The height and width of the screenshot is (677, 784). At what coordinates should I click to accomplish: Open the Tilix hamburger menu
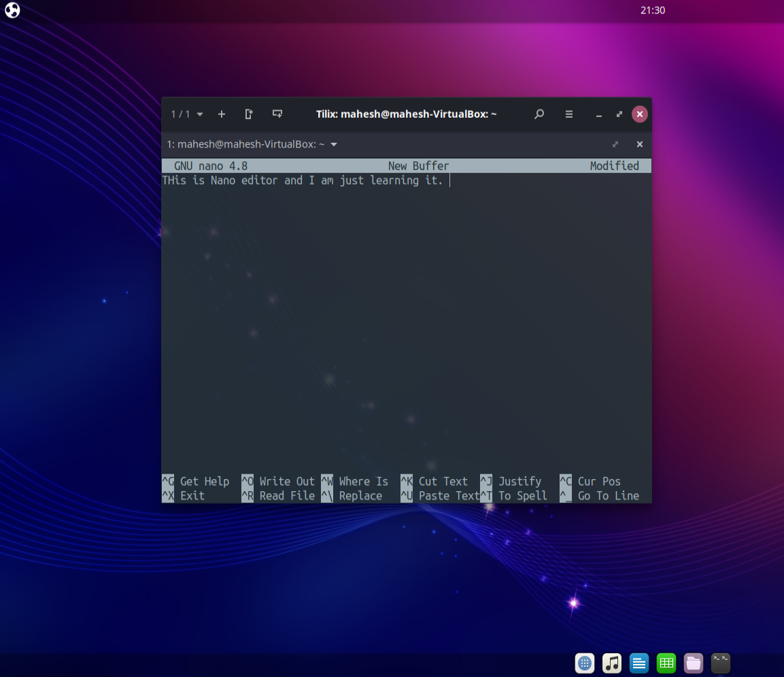tap(569, 114)
